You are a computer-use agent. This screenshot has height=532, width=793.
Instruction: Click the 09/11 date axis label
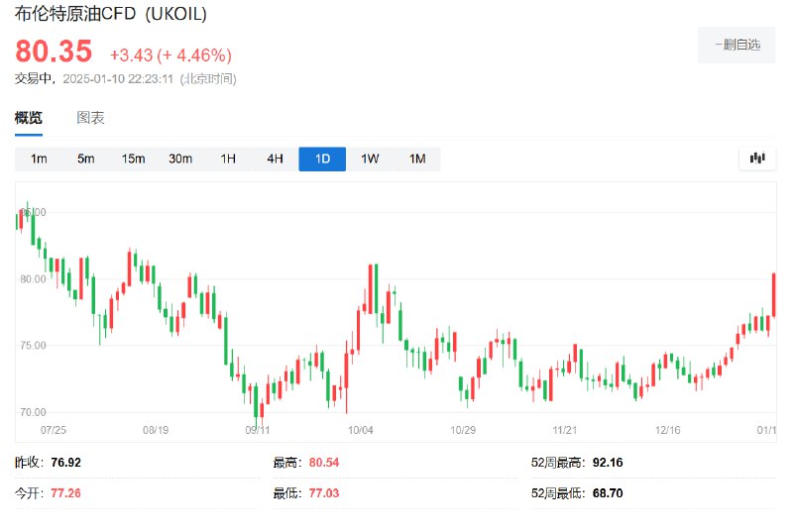258,430
